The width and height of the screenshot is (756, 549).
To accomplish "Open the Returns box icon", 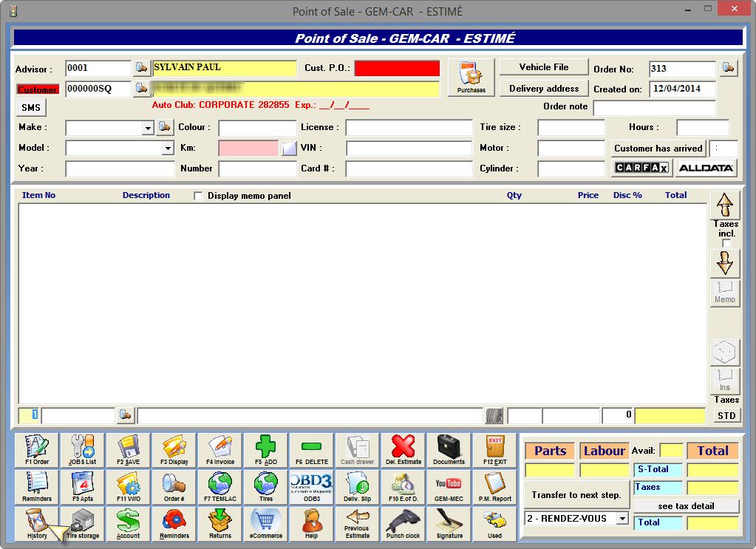I will pos(220,524).
